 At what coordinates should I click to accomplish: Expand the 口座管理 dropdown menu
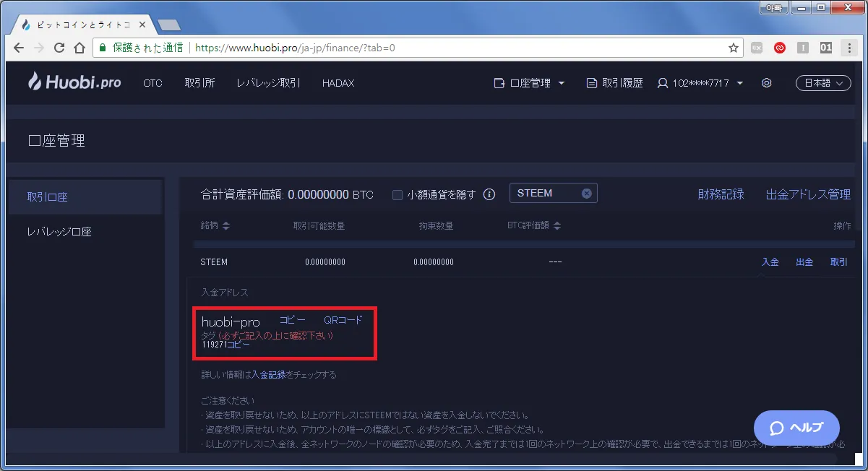pyautogui.click(x=530, y=83)
